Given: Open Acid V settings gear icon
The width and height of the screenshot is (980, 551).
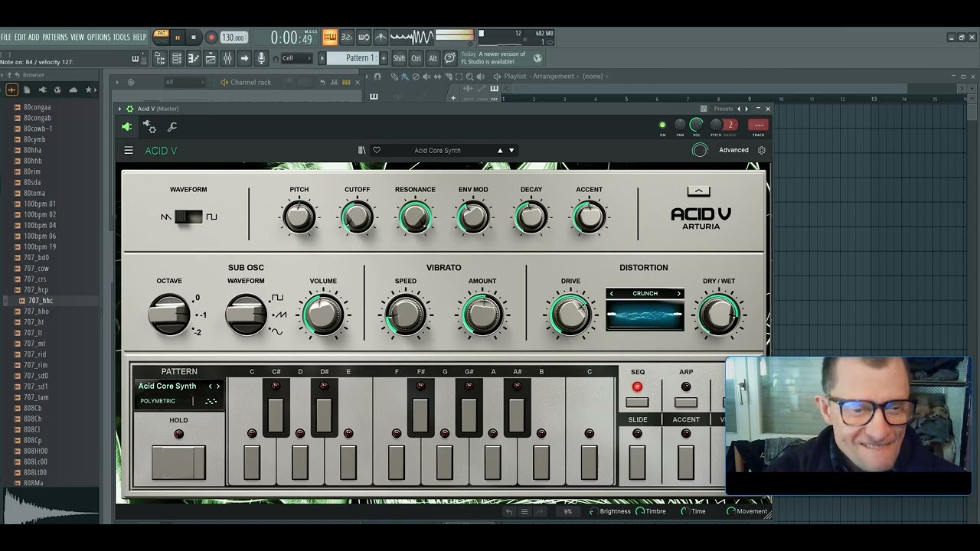Looking at the screenshot, I should [x=762, y=151].
